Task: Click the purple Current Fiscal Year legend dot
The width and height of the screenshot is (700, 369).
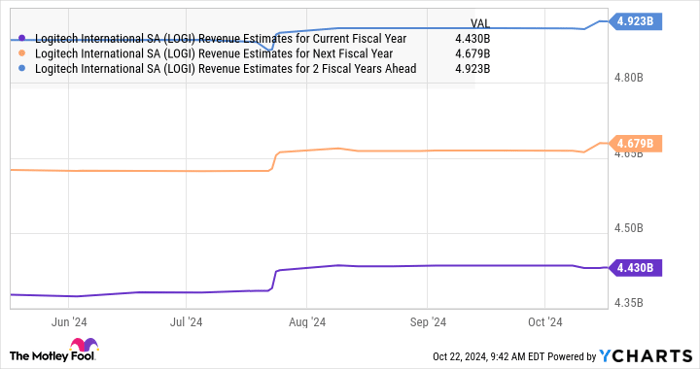Action: 21,38
